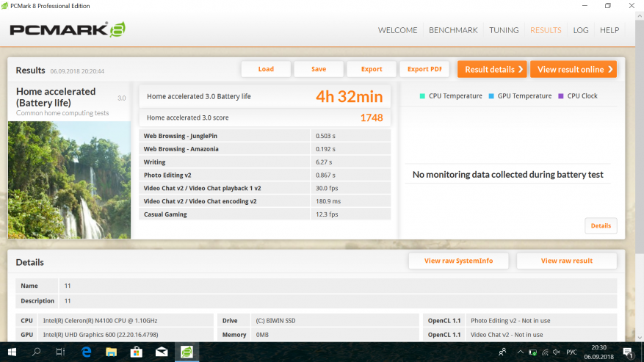Image resolution: width=644 pixels, height=362 pixels.
Task: Select the Web Browsing - Amazonia row
Action: pyautogui.click(x=265, y=149)
